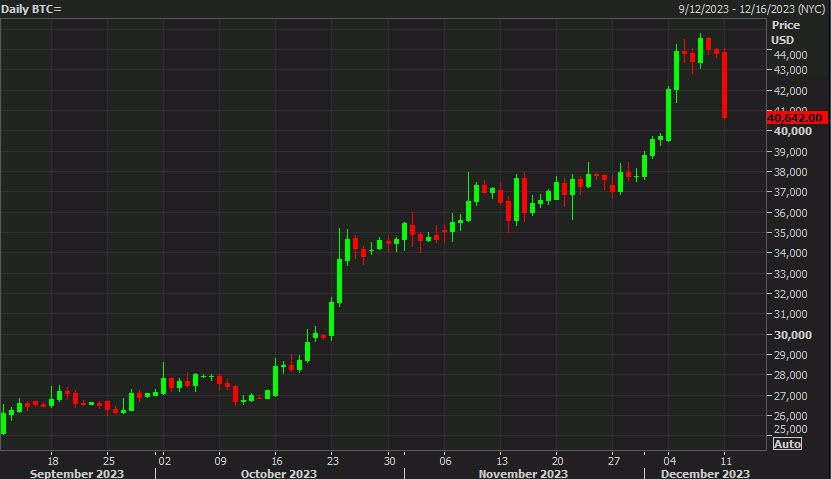Click the 27 date tick in November
Image resolution: width=831 pixels, height=479 pixels.
pos(614,461)
